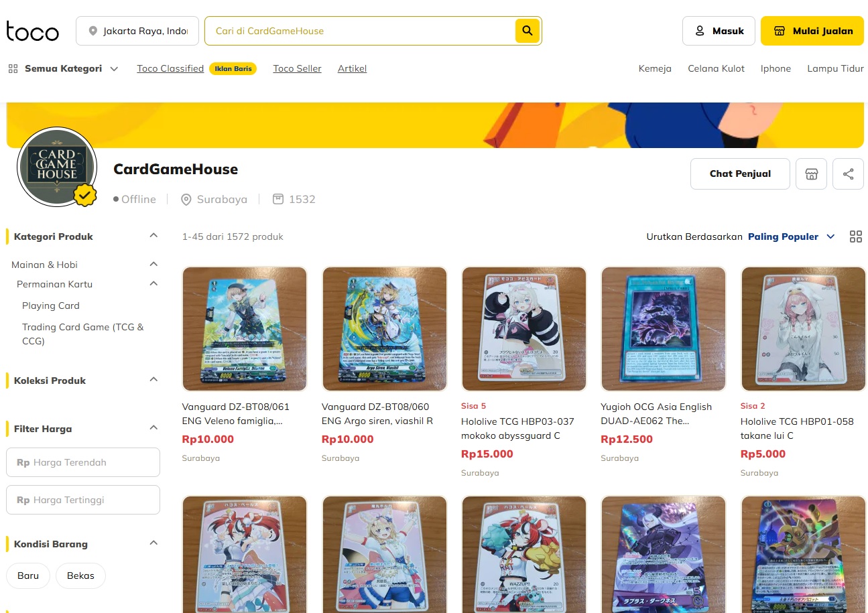The height and width of the screenshot is (613, 868).
Task: Open the store page icon beside Chat Penjual
Action: tap(811, 174)
